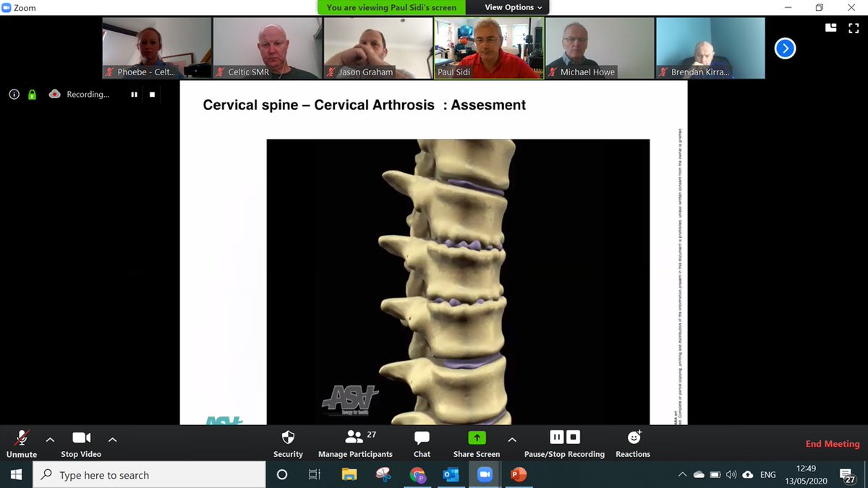Click OneDrive cloud tray icon
Image resolution: width=868 pixels, height=488 pixels.
pos(699,474)
